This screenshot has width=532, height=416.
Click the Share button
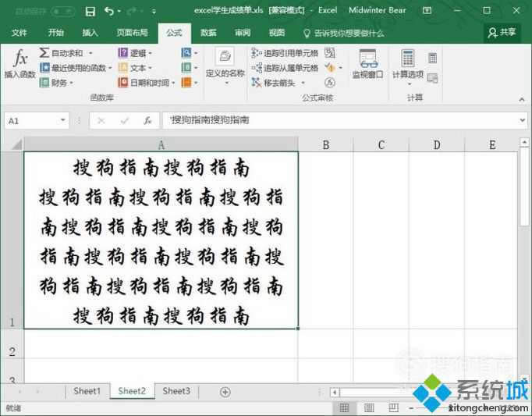pyautogui.click(x=502, y=33)
